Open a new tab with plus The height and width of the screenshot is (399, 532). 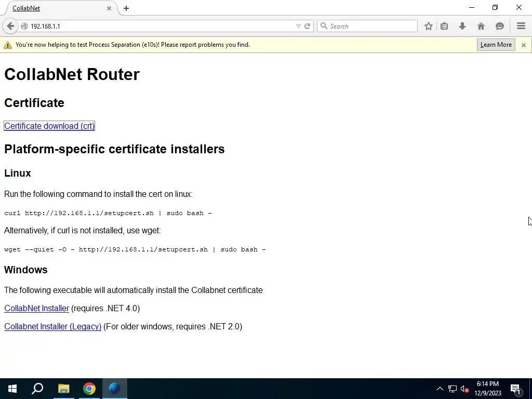[126, 8]
